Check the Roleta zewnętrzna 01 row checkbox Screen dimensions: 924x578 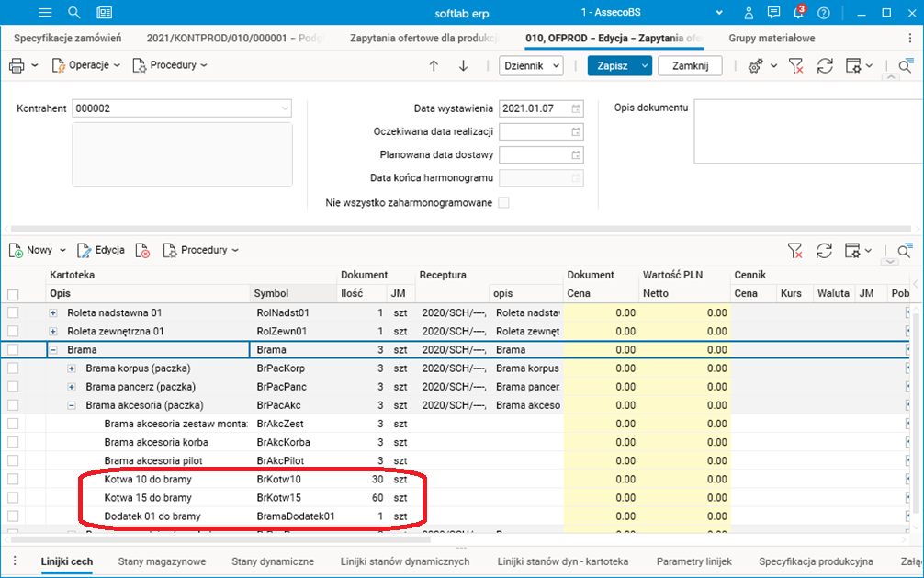(x=13, y=331)
